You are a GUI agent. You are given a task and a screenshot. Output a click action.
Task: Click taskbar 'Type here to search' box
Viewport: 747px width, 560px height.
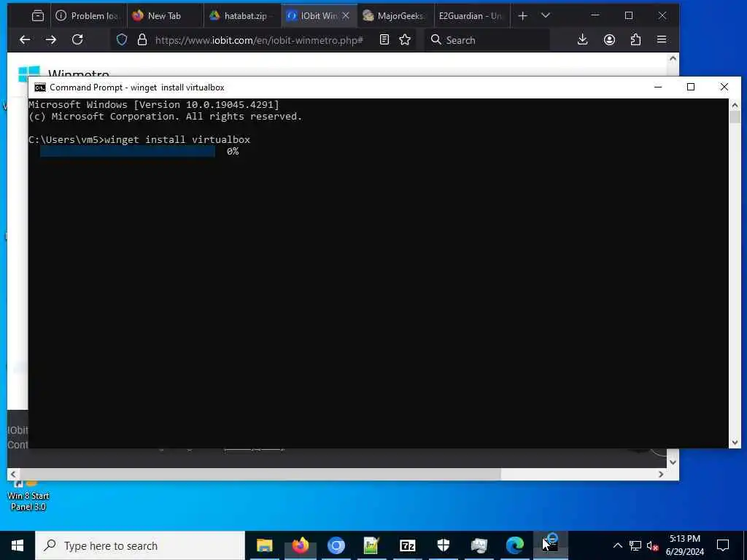[x=140, y=545]
